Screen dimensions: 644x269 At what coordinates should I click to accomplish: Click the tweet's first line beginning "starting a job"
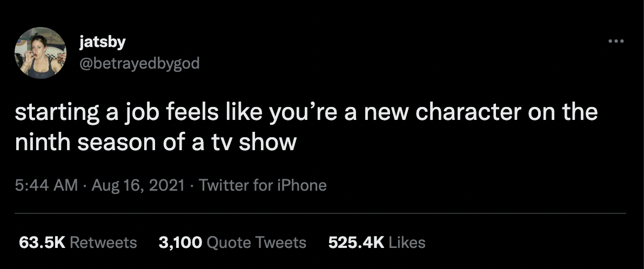[306, 113]
